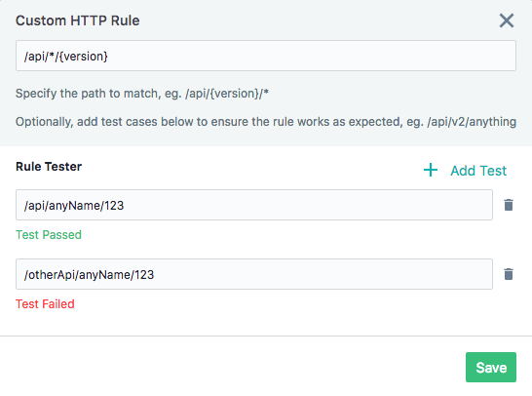Click the 'Specify the path to match' hint
This screenshot has width=532, height=396.
coord(142,94)
